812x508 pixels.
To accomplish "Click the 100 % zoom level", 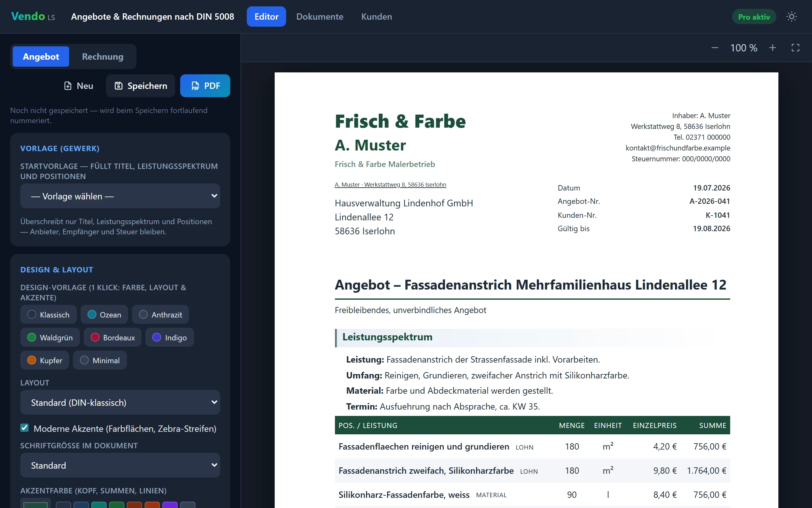I will coord(743,48).
